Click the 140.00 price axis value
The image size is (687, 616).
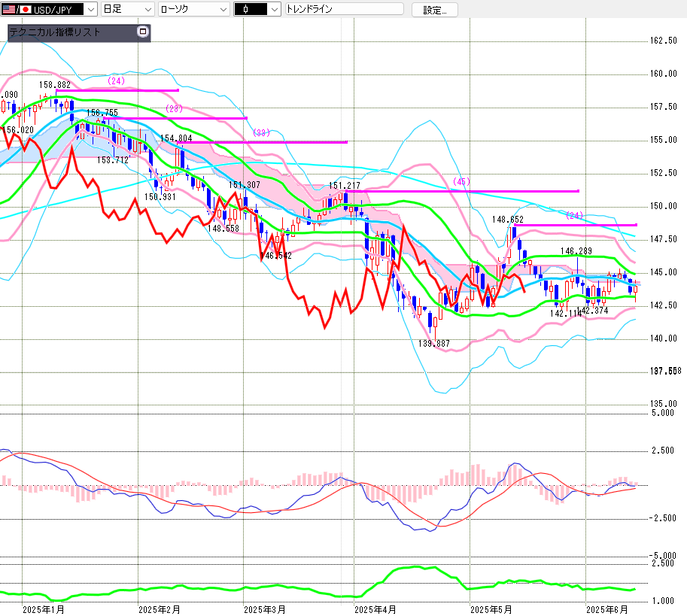pyautogui.click(x=664, y=338)
